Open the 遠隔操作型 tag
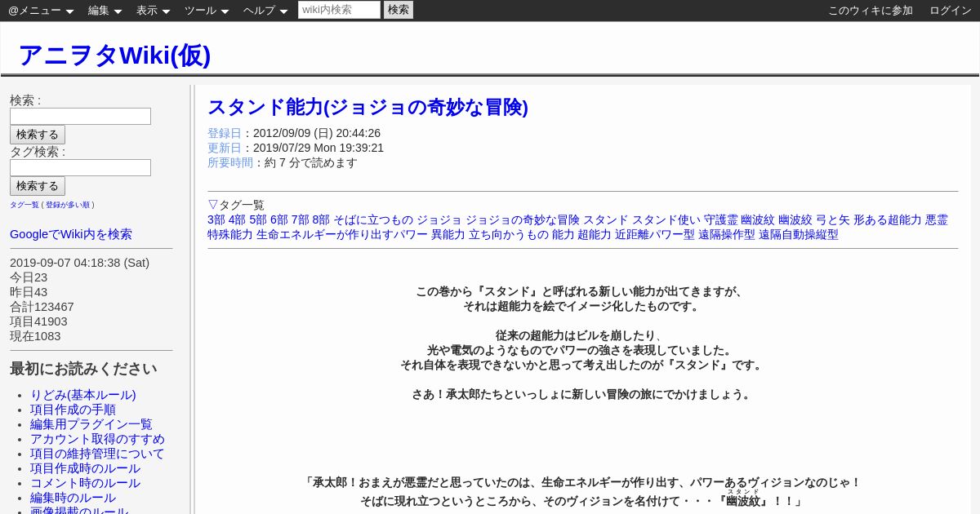This screenshot has width=980, height=514. pyautogui.click(x=727, y=234)
